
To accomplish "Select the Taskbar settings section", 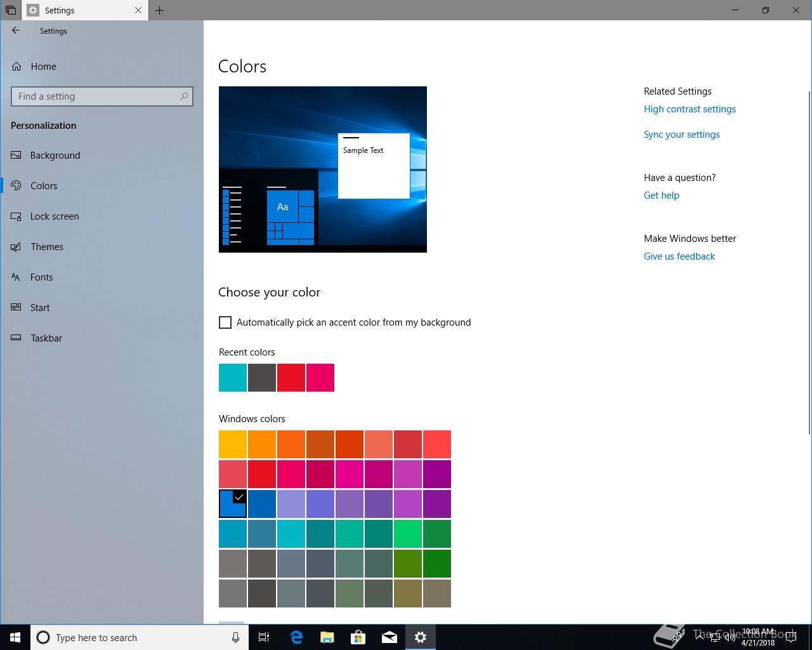I will point(46,338).
